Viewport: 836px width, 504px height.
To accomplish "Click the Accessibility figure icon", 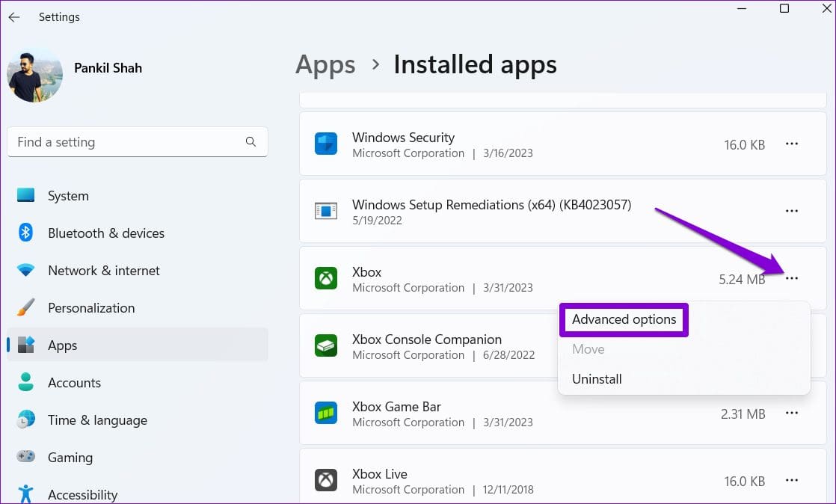I will click(25, 494).
